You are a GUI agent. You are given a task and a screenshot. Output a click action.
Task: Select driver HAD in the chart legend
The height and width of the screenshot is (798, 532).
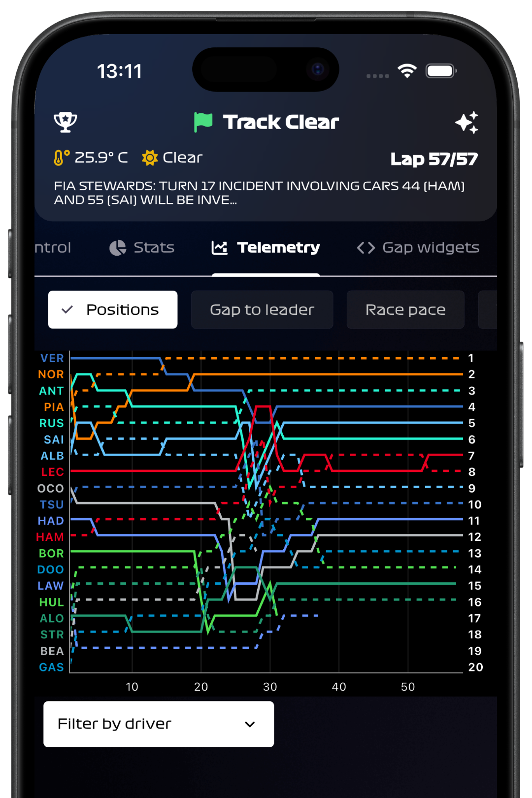click(x=51, y=521)
